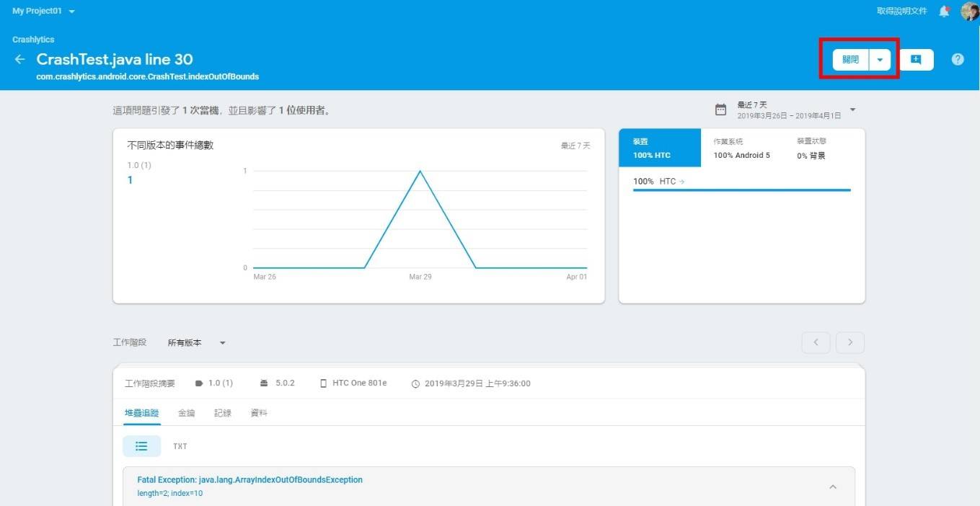Viewport: 980px width, 506px height.
Task: Open the 取得說明文件 link
Action: tap(901, 11)
